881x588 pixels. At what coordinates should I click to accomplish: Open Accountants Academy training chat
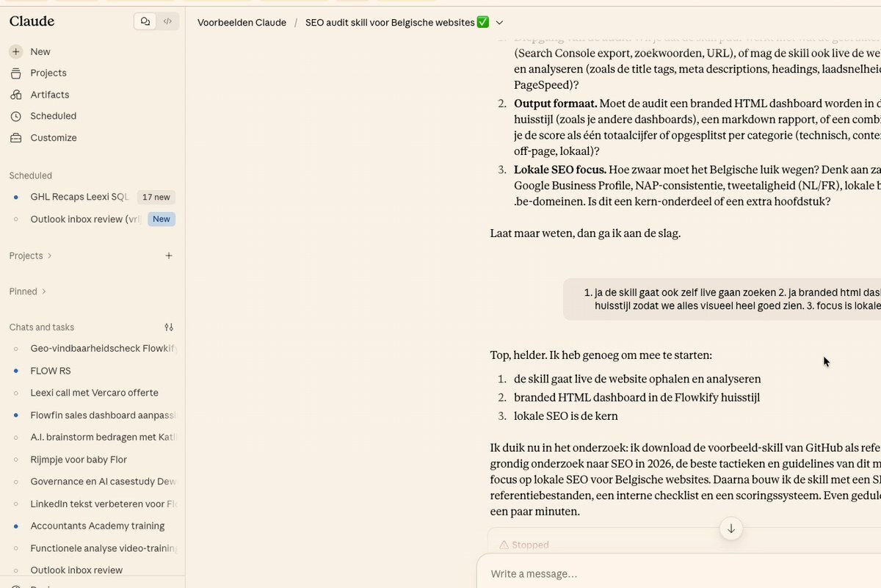(97, 526)
